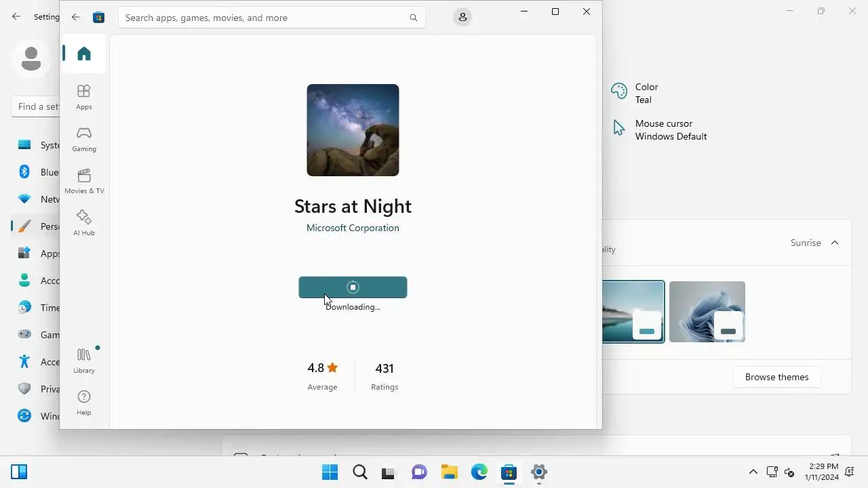The image size is (868, 488).
Task: Click the Settings user avatar
Action: point(31,58)
